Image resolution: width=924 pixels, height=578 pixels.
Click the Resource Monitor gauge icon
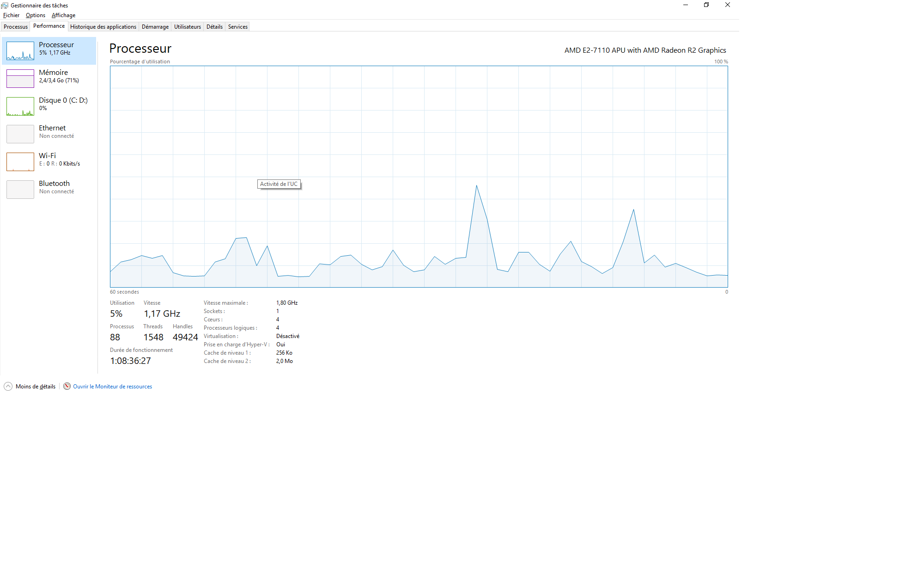pos(67,386)
